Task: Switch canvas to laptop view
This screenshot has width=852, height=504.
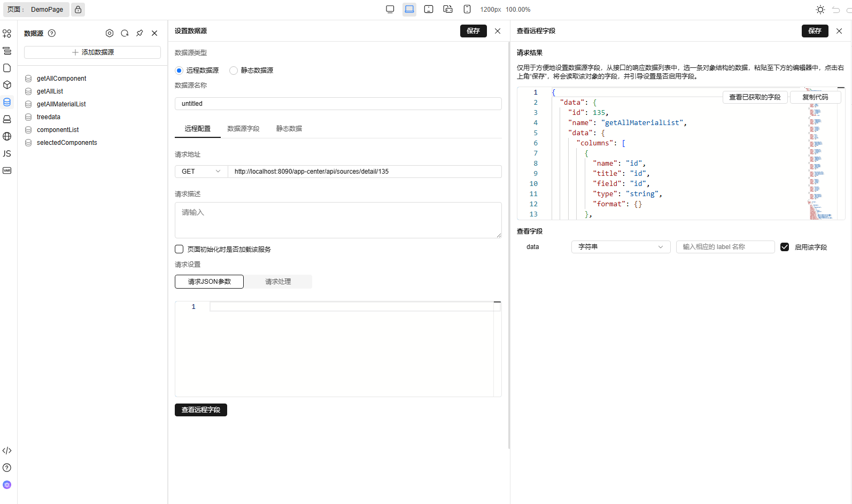Action: coord(409,10)
